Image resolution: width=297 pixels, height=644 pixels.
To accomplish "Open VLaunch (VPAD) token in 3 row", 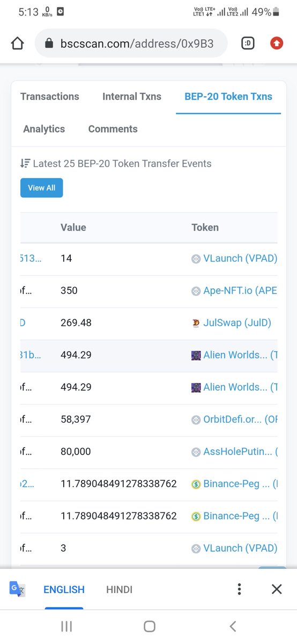I will [240, 548].
